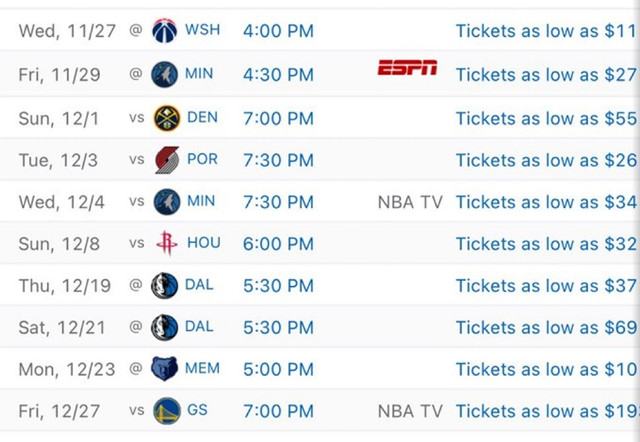Click the Denver Nuggets team logo
The image size is (640, 442).
click(167, 118)
